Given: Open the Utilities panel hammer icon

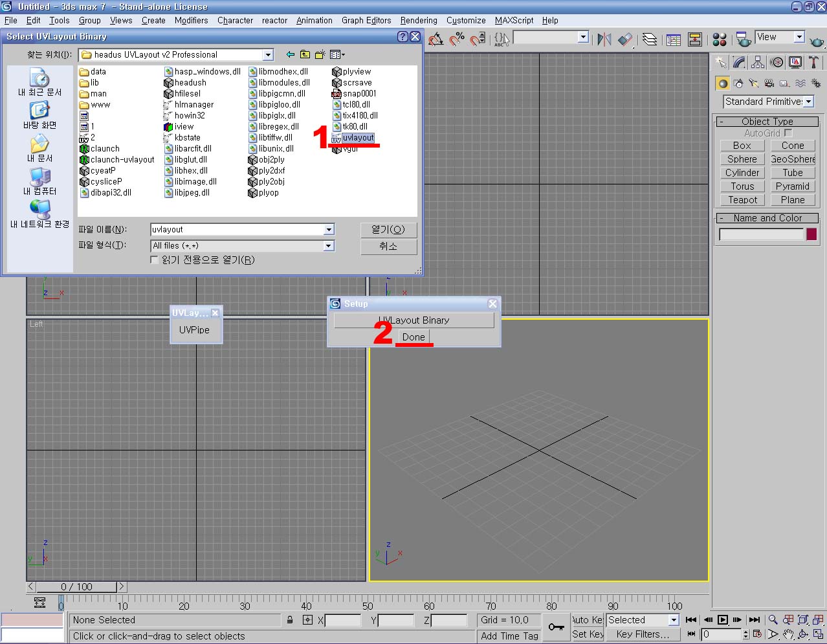Looking at the screenshot, I should click(813, 63).
